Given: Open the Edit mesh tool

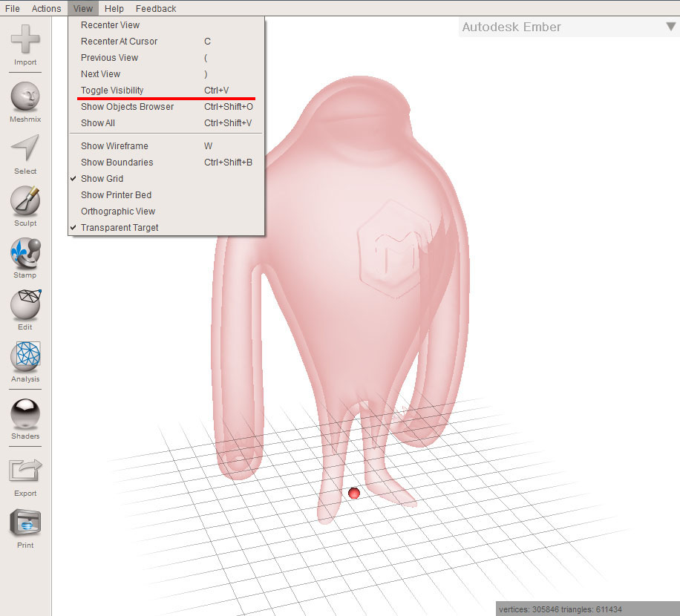Looking at the screenshot, I should 25,304.
